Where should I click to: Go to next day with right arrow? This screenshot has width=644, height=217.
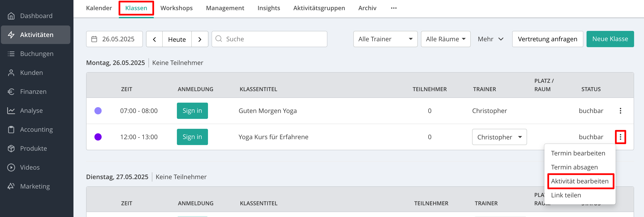click(200, 39)
